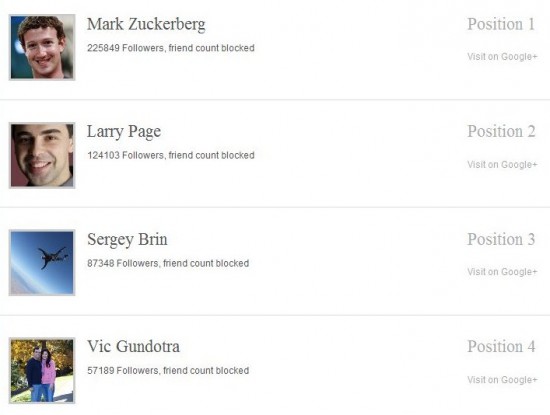This screenshot has width=550, height=415.
Task: Click the profile picture next to Larry Page
Action: tap(42, 155)
